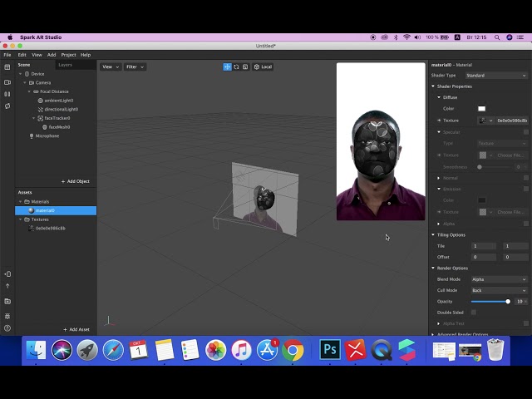Click the Add Asset button

(x=77, y=329)
